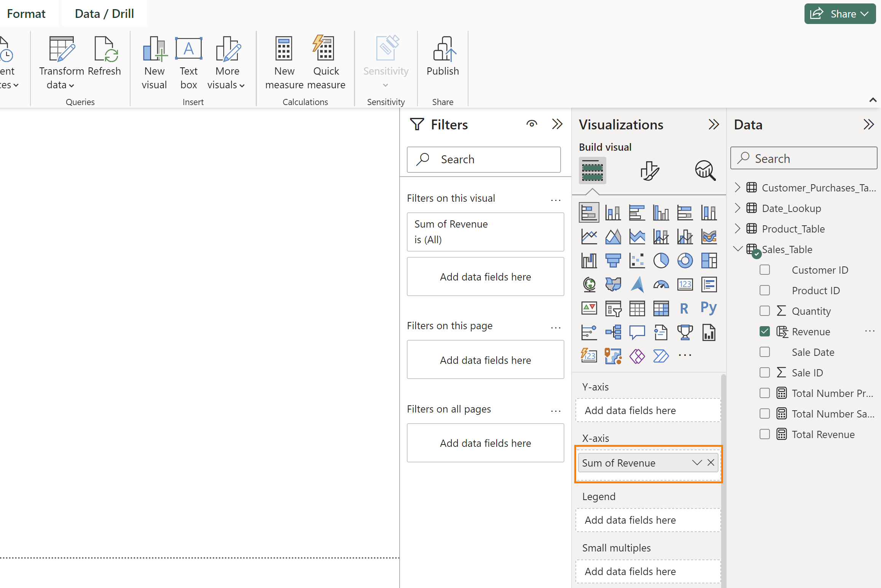Click the gauge visualization icon
Image resolution: width=881 pixels, height=588 pixels.
point(661,285)
